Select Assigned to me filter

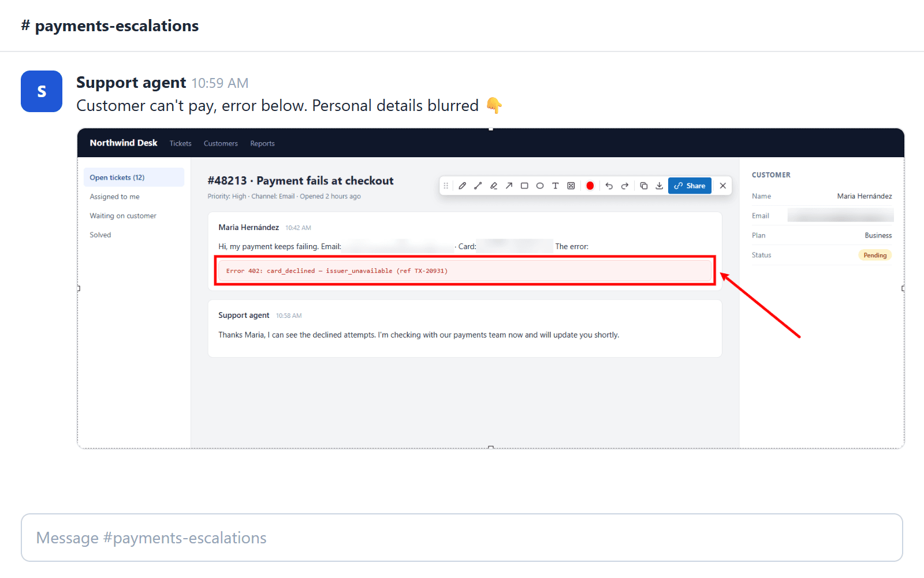point(114,197)
